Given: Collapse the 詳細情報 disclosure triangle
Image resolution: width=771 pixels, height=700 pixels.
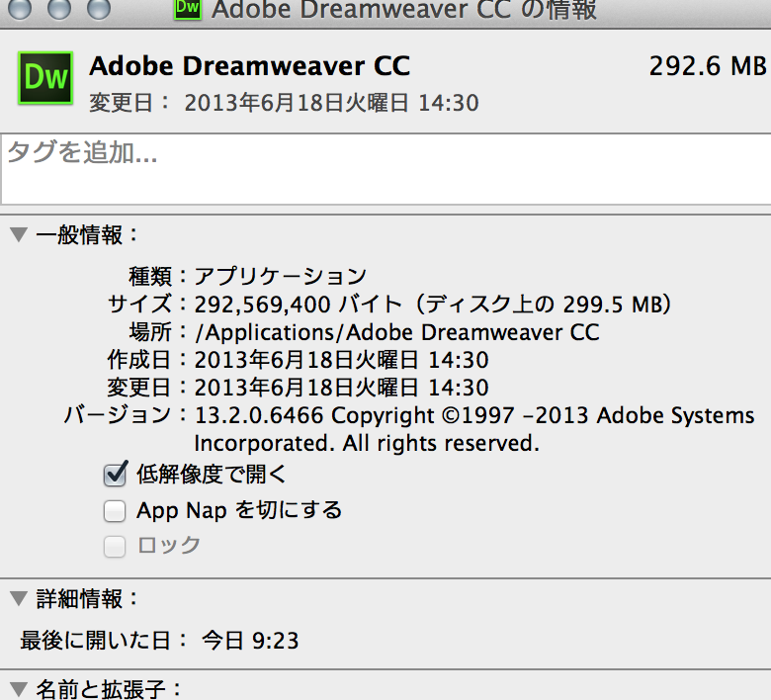Looking at the screenshot, I should 19,597.
